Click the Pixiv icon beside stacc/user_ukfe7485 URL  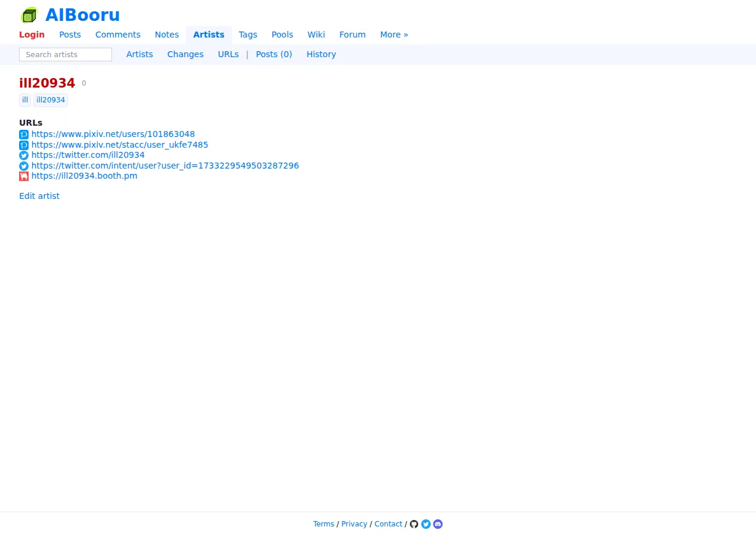(24, 145)
